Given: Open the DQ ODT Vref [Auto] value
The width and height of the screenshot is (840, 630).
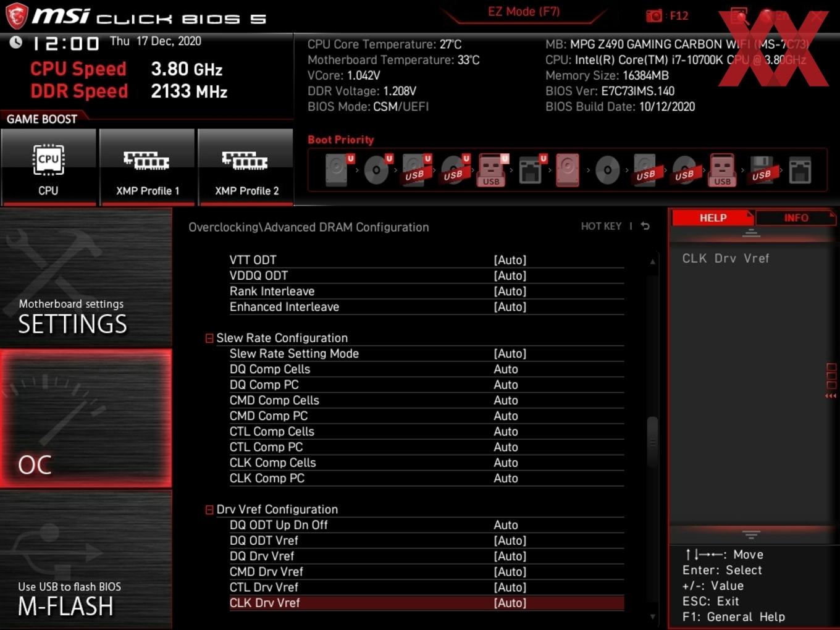Looking at the screenshot, I should coord(510,540).
